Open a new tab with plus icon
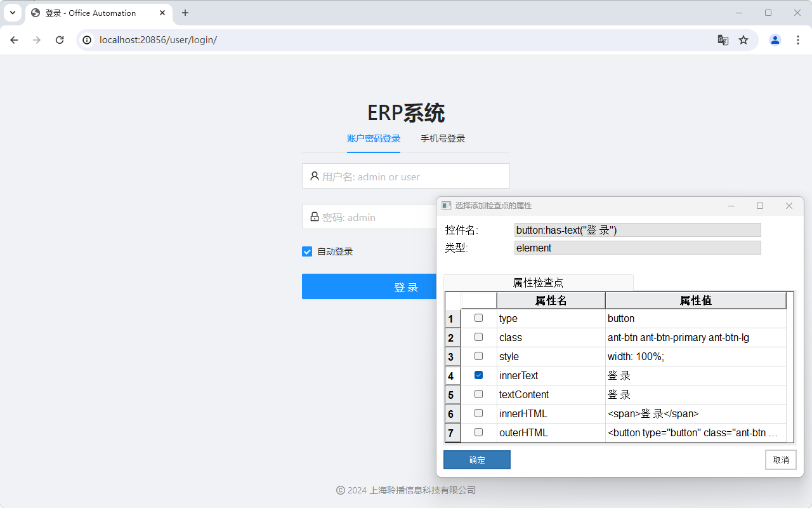 click(x=185, y=13)
